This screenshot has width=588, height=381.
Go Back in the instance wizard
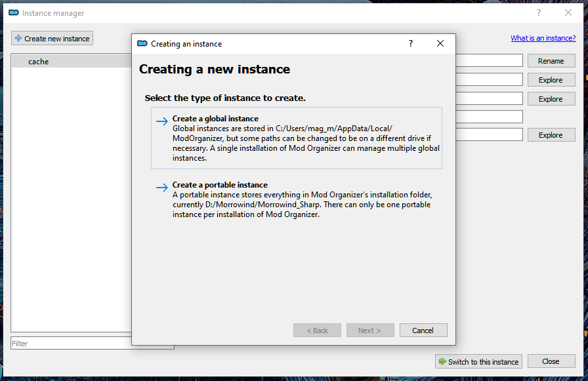(317, 331)
